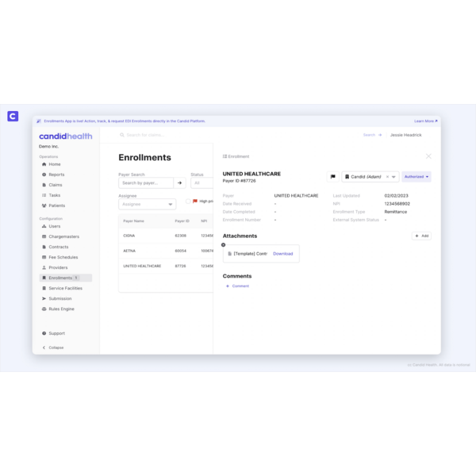
Task: Add a new Comment
Action: (x=237, y=286)
